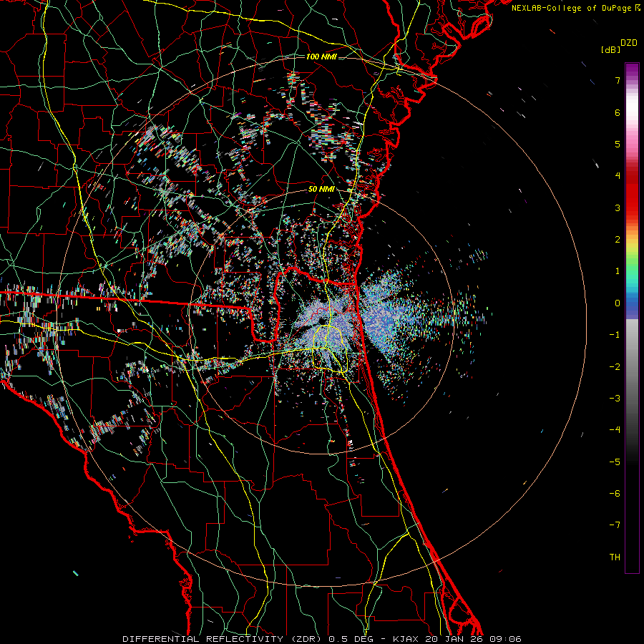644x644 pixels.
Task: Click the DIFFERENTIAL REFLECTIVITY caption text
Action: point(203,639)
